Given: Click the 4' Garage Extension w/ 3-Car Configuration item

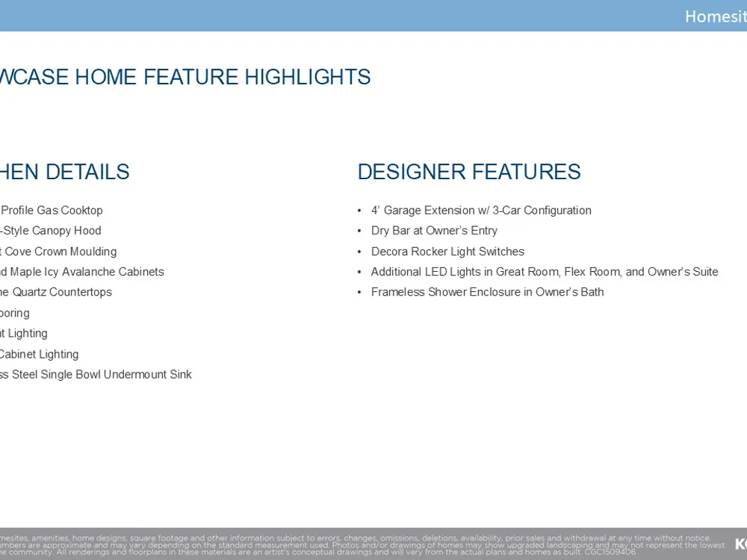Looking at the screenshot, I should coord(480,211).
